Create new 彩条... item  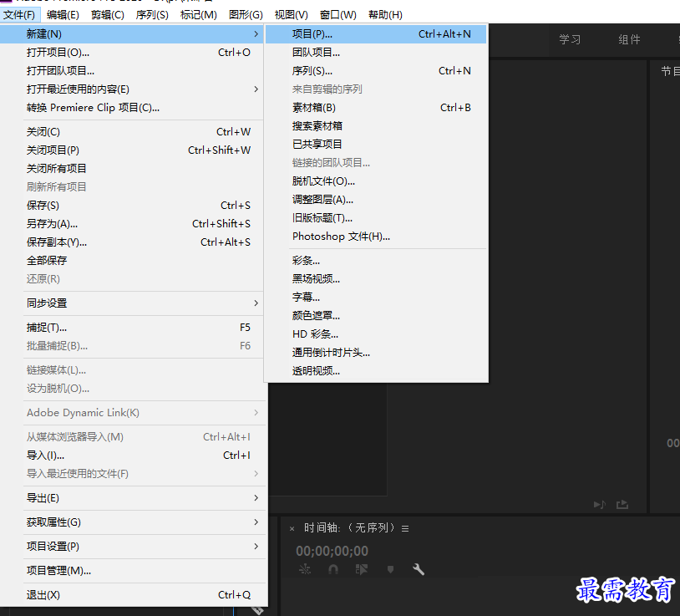tap(376, 261)
